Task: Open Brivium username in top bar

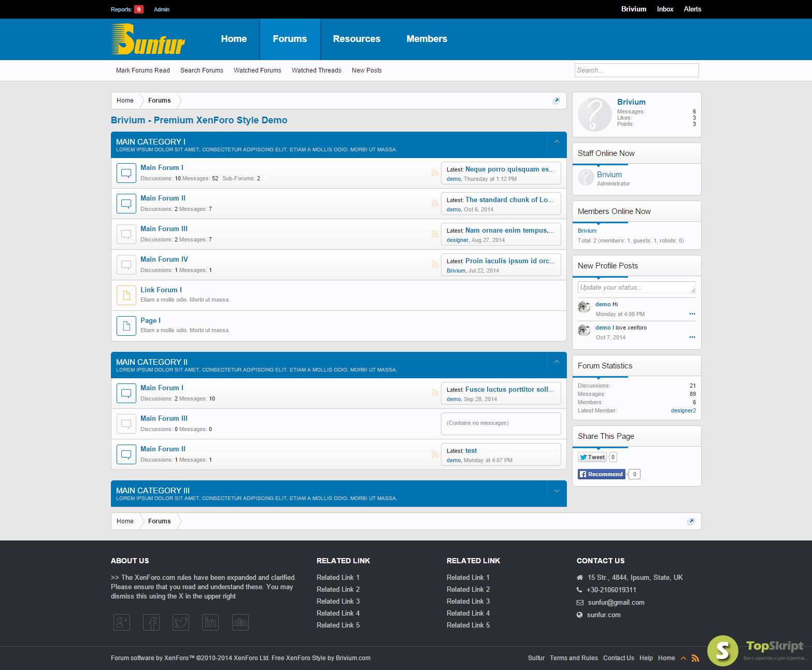Action: coord(634,9)
